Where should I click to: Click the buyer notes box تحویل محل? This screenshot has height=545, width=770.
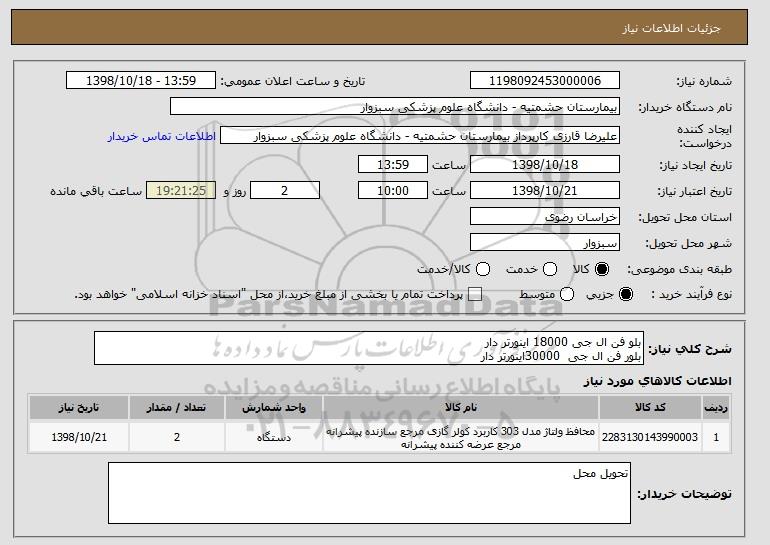[369, 493]
